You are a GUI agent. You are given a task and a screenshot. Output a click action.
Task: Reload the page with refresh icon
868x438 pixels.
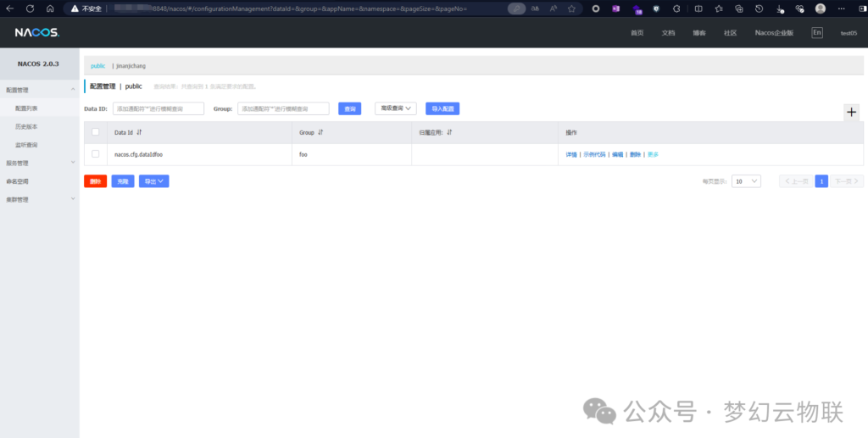[x=30, y=8]
